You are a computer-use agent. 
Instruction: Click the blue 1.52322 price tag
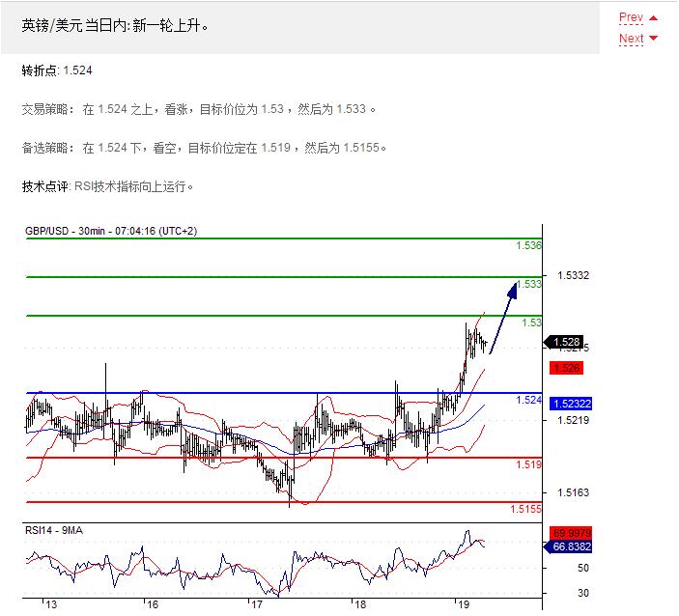571,404
